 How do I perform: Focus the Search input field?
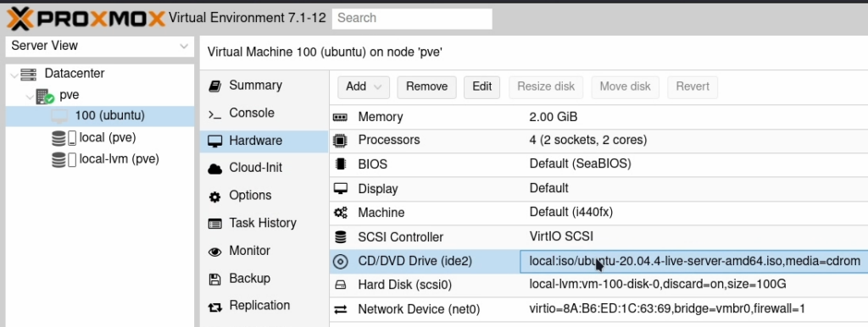pos(413,19)
